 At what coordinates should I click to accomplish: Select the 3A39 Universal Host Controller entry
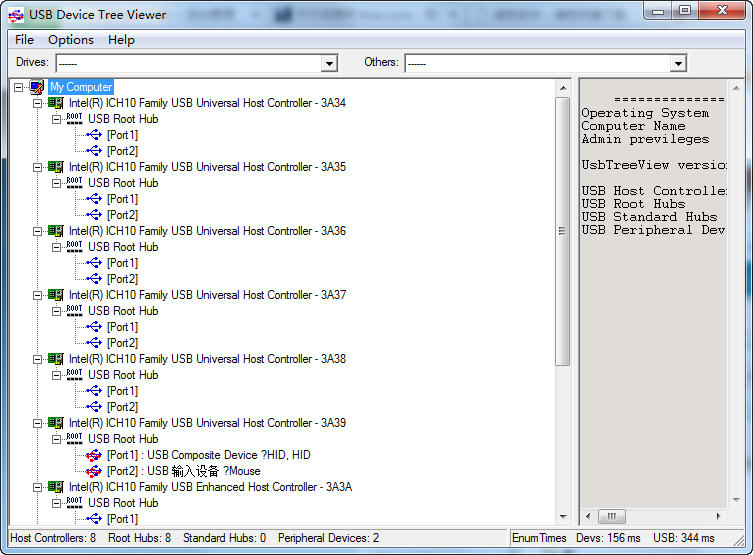pyautogui.click(x=207, y=423)
